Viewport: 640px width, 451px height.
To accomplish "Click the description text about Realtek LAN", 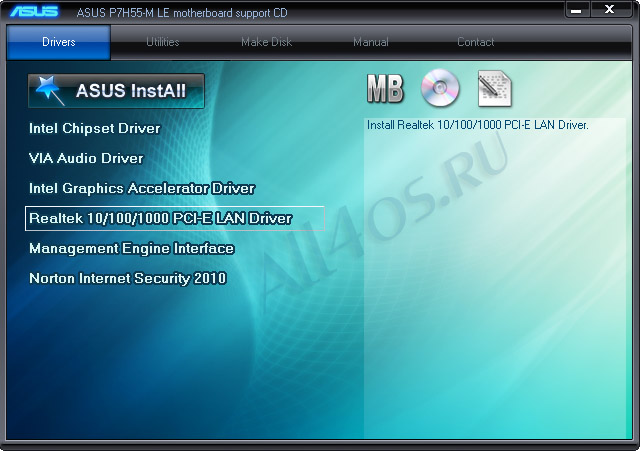I will (x=478, y=125).
